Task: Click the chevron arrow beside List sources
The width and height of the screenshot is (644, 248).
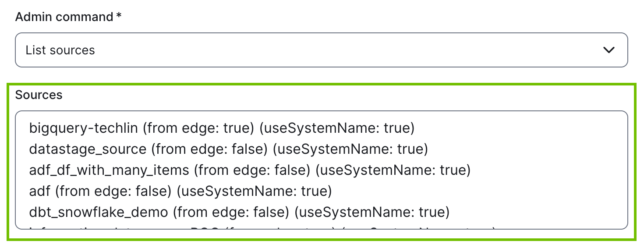Action: click(609, 50)
